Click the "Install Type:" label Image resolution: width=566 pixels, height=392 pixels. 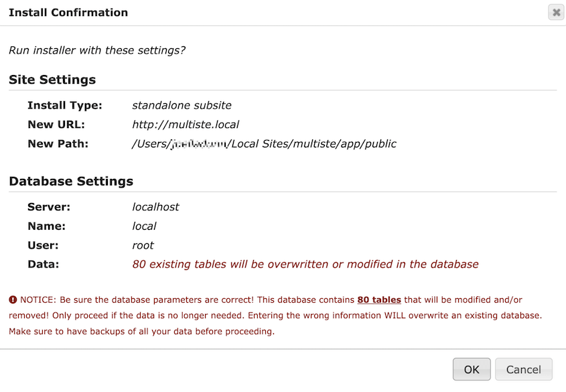click(x=64, y=105)
